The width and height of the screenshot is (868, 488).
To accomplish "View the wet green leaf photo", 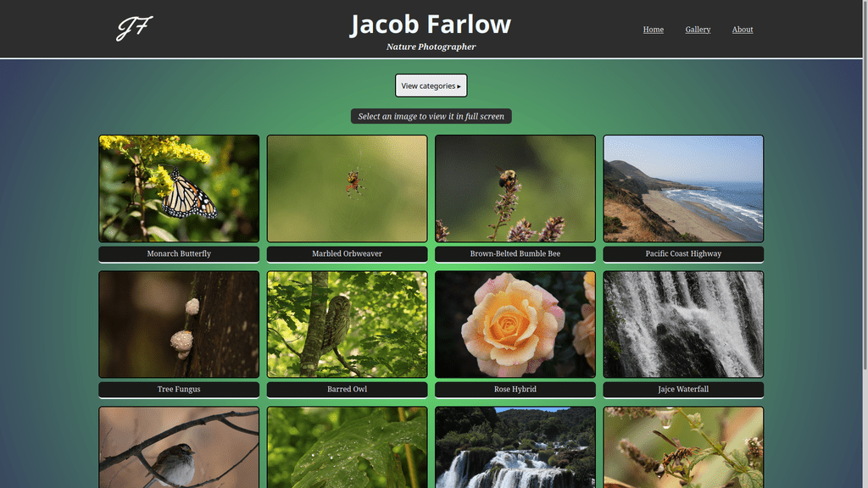I will click(347, 447).
